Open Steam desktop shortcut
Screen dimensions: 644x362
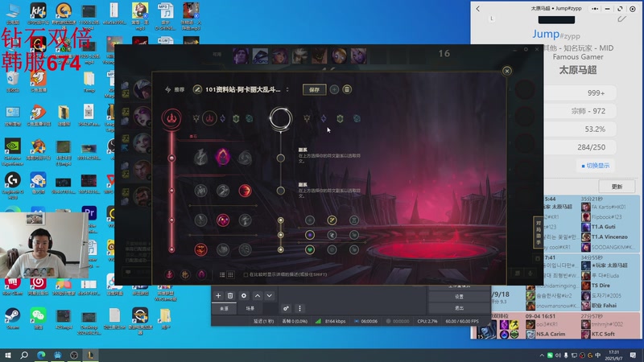[12, 319]
